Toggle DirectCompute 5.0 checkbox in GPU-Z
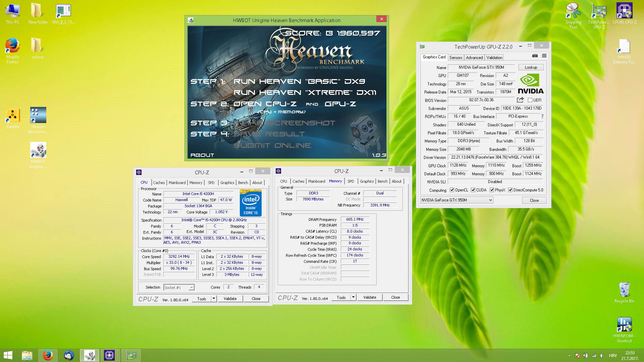Screen dimensions: 644x362 pyautogui.click(x=510, y=190)
